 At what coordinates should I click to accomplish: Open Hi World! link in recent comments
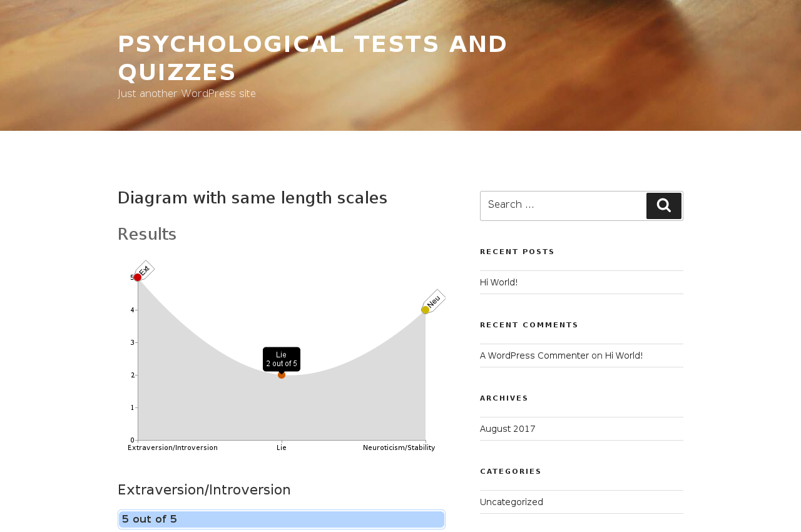tap(624, 356)
